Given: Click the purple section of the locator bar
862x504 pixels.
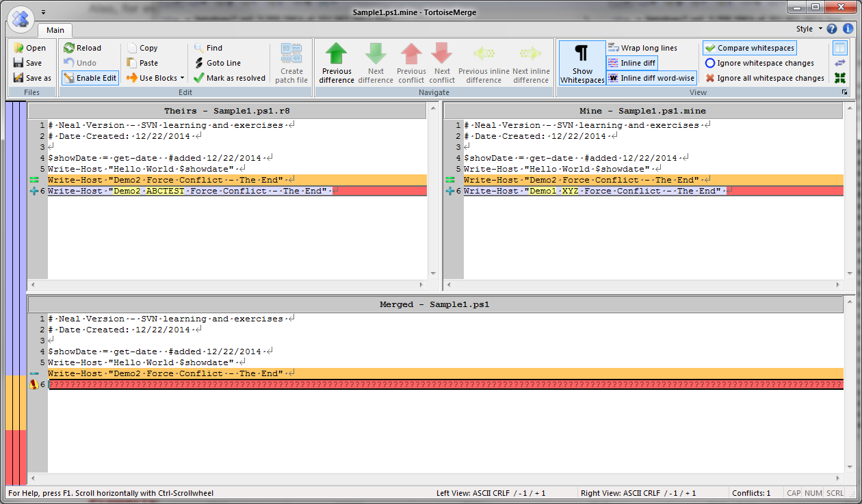Looking at the screenshot, I should pyautogui.click(x=15, y=238).
